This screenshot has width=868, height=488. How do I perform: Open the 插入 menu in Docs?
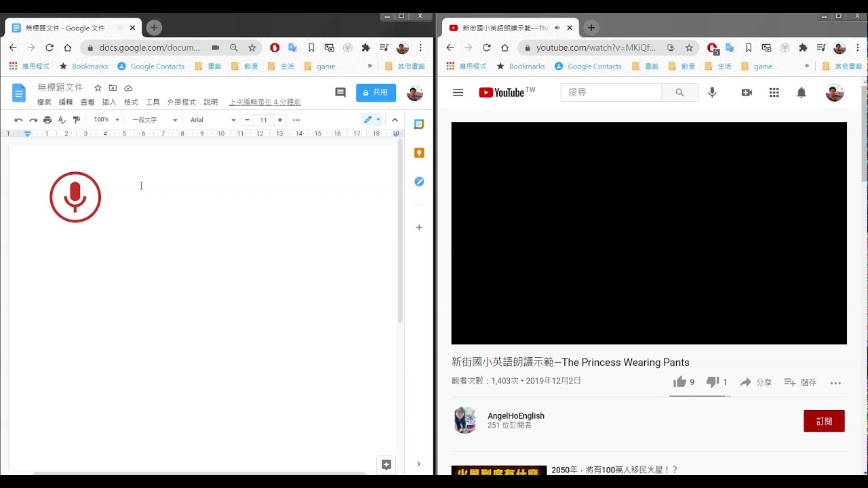(x=109, y=102)
